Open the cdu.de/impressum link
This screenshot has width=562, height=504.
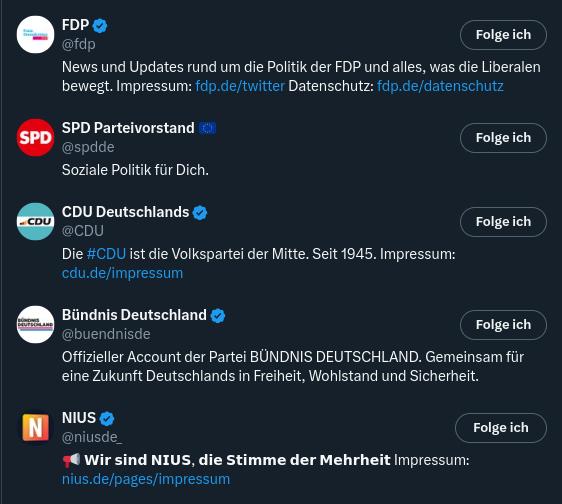tap(122, 273)
